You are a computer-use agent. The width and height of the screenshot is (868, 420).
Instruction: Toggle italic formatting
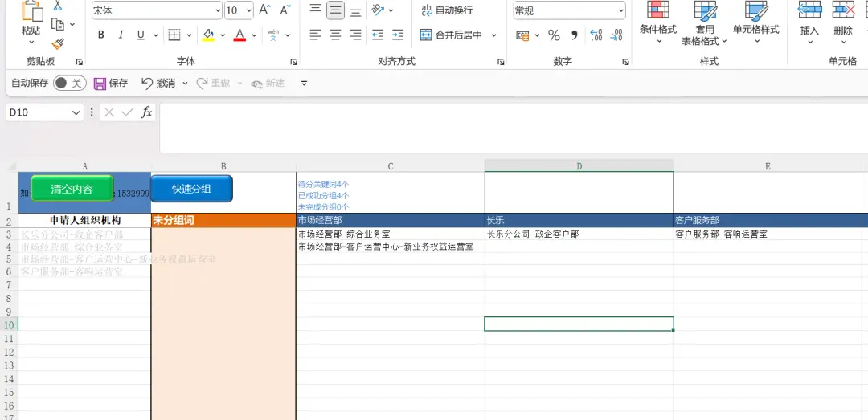point(121,35)
